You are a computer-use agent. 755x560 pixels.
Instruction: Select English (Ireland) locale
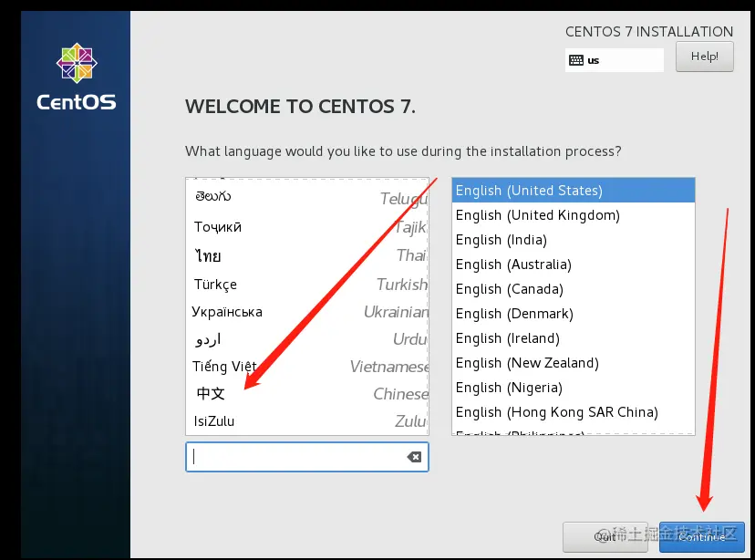(573, 338)
